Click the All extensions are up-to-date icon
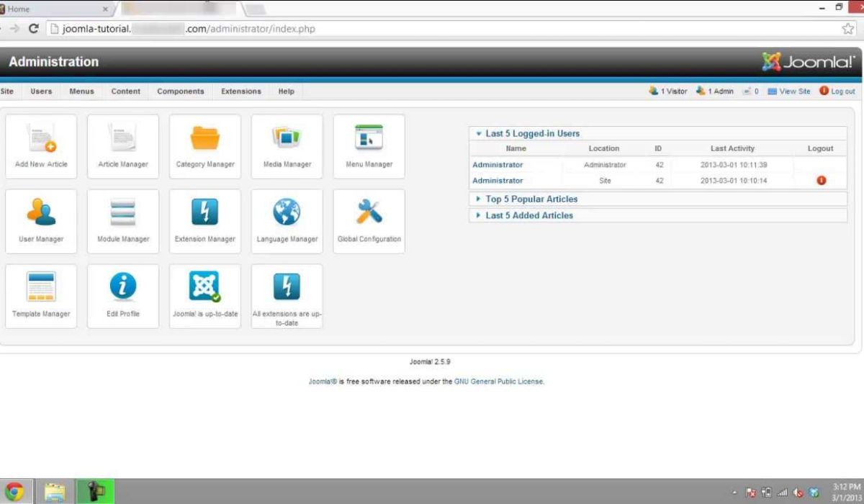Screen dimensions: 864x504 [x=287, y=296]
